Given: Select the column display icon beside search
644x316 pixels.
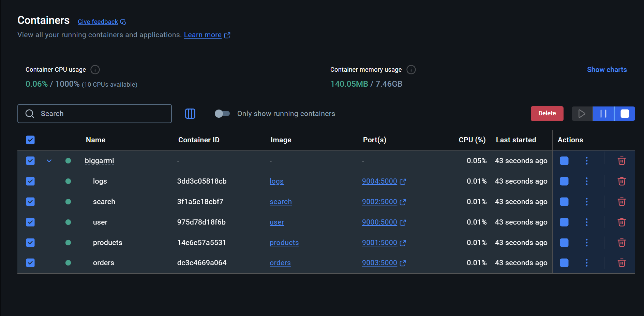Looking at the screenshot, I should coord(190,114).
